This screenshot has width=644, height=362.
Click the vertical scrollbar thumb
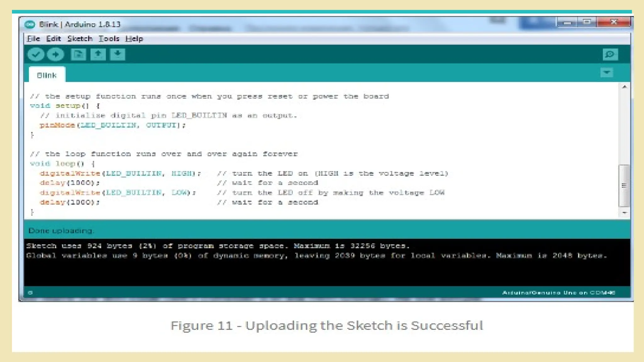(624, 185)
